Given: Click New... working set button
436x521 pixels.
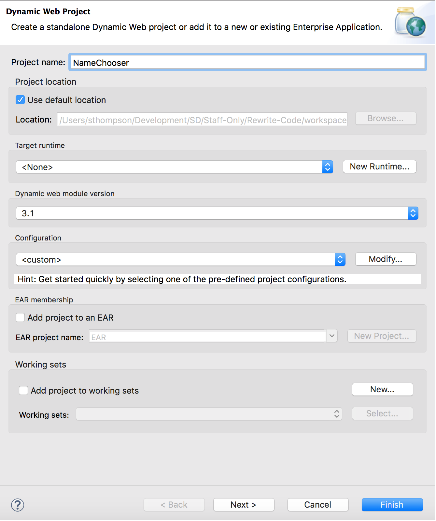Looking at the screenshot, I should [382, 389].
